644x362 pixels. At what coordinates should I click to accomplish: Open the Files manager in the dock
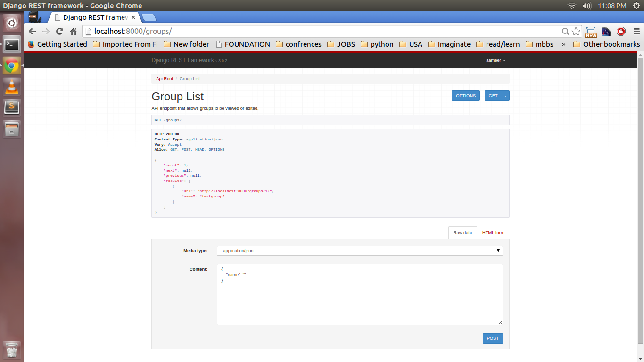(x=12, y=129)
